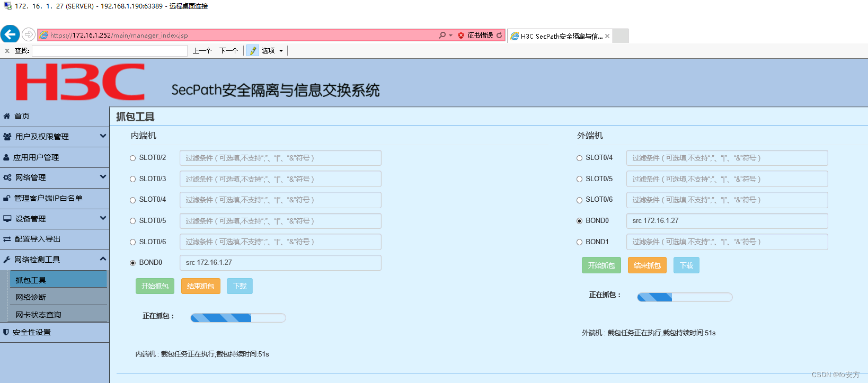Click the 查找 find text field
The width and height of the screenshot is (868, 383).
(x=110, y=51)
